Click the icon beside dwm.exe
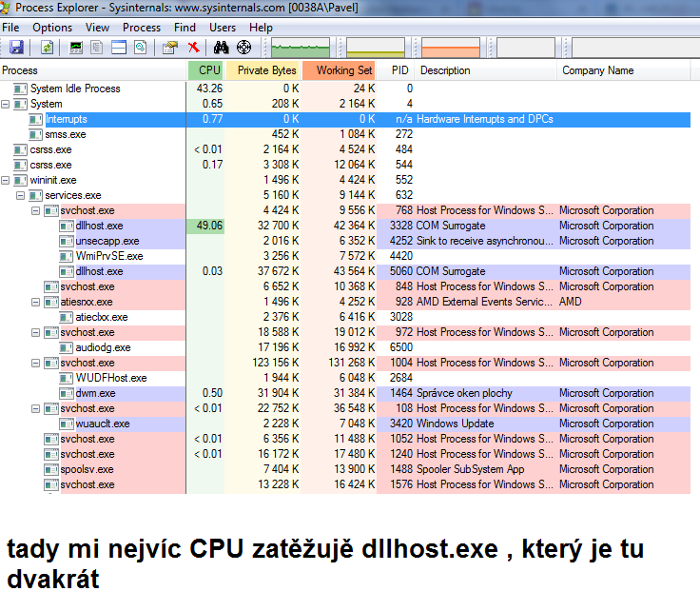 (66, 393)
